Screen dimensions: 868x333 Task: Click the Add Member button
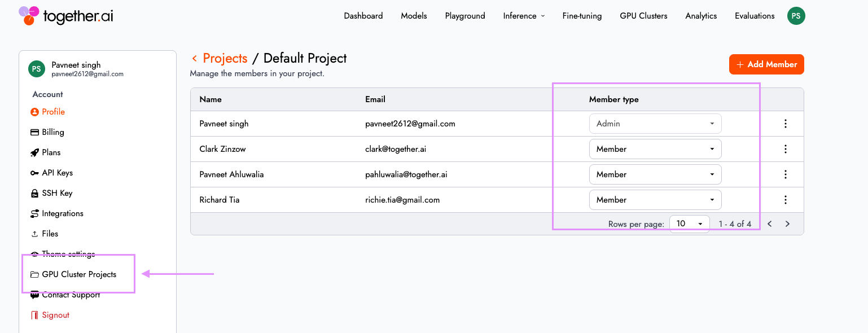(x=766, y=64)
